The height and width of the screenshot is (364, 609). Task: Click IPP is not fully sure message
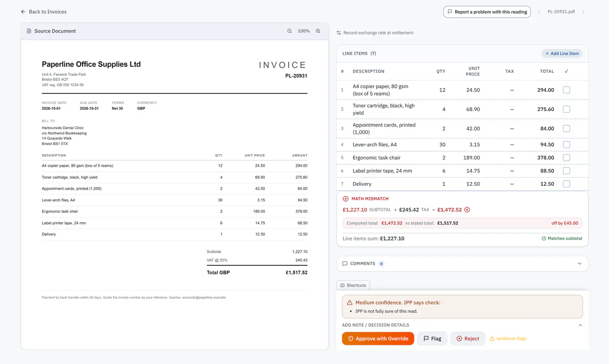(386, 311)
